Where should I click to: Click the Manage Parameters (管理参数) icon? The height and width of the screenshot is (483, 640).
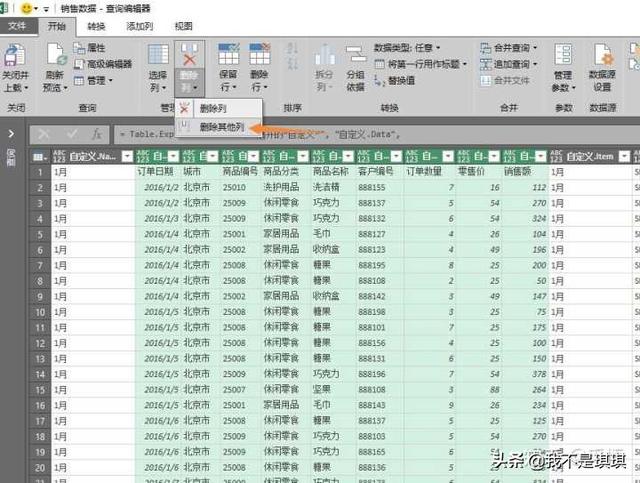(563, 55)
